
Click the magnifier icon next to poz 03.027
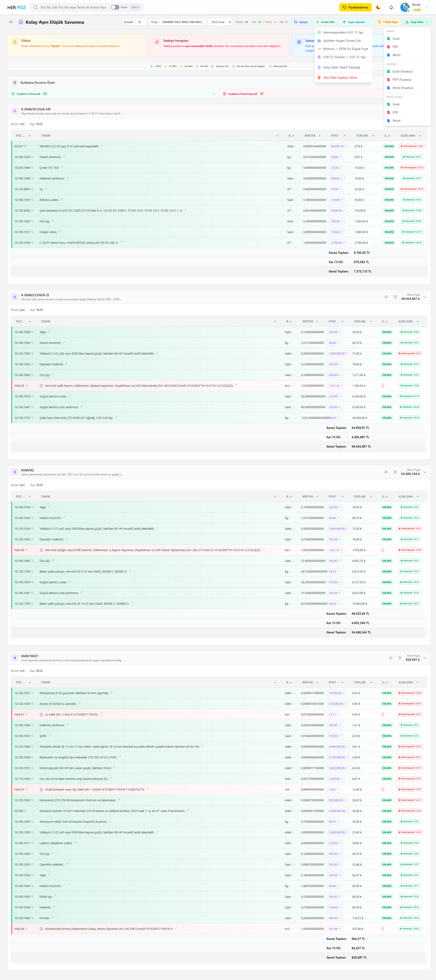point(26,146)
